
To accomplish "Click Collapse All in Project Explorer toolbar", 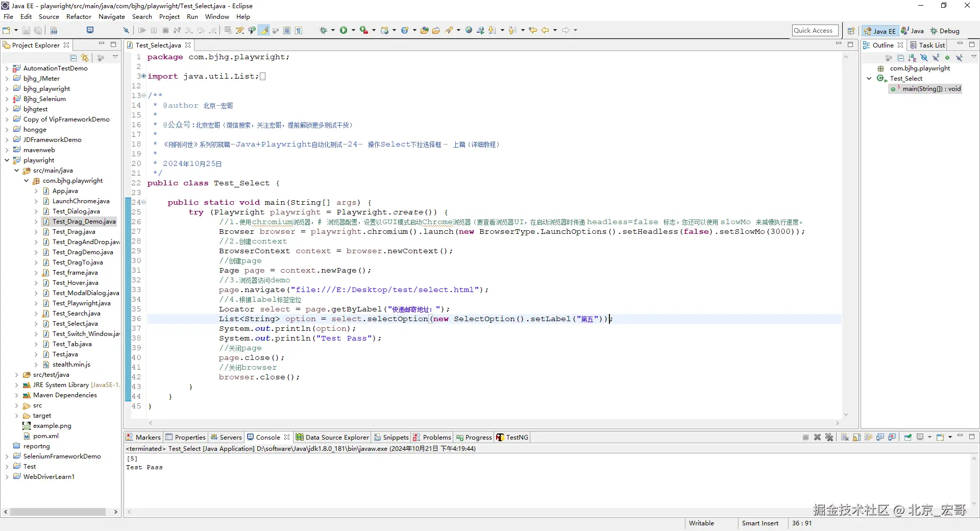I will click(73, 58).
